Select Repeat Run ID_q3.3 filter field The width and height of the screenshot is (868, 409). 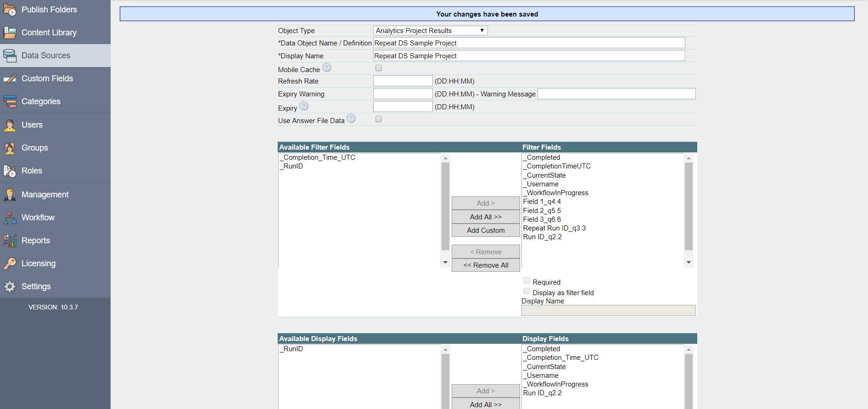554,228
